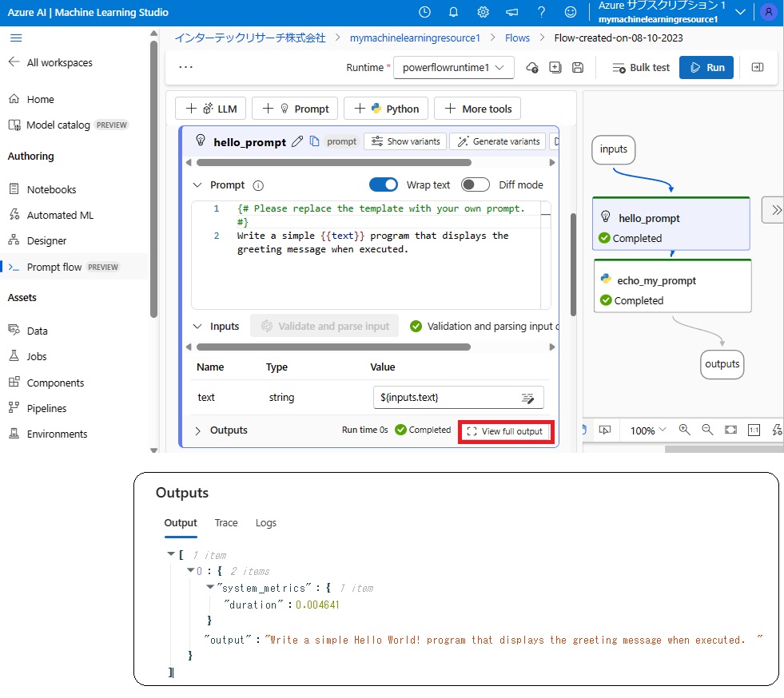Start a Bulk test
This screenshot has height=698, width=784.
coord(641,67)
